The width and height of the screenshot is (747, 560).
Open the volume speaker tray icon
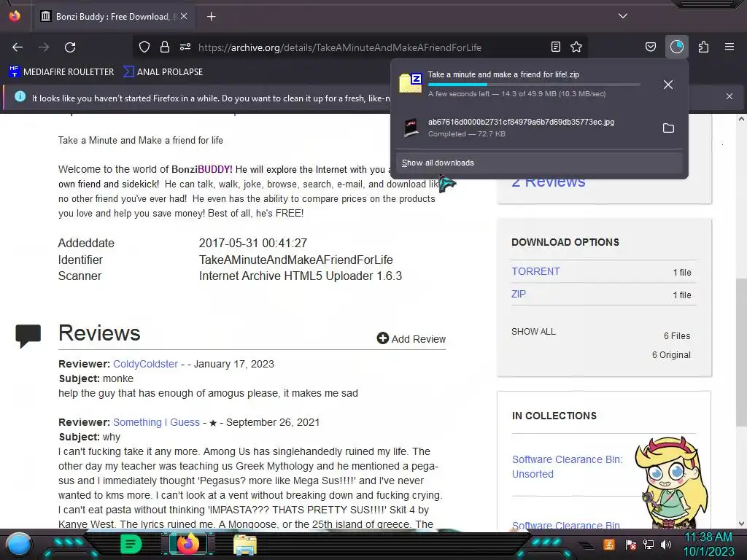click(666, 544)
